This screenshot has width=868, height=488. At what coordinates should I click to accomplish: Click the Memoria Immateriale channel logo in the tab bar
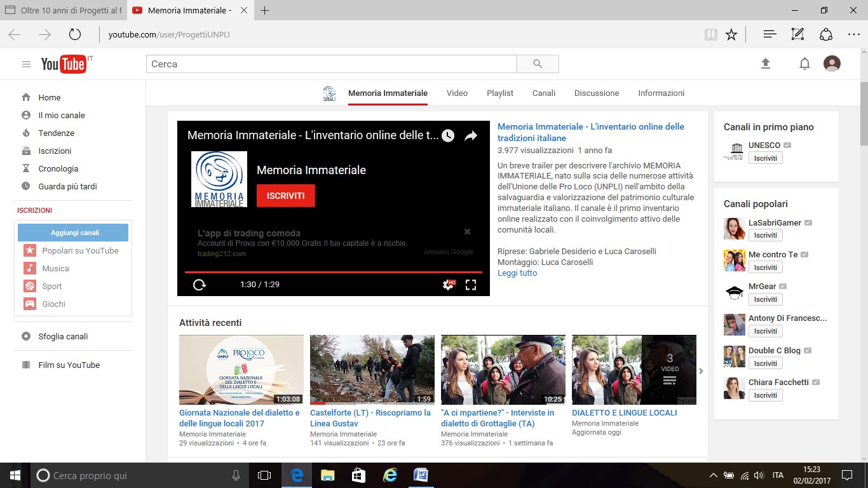pyautogui.click(x=329, y=93)
